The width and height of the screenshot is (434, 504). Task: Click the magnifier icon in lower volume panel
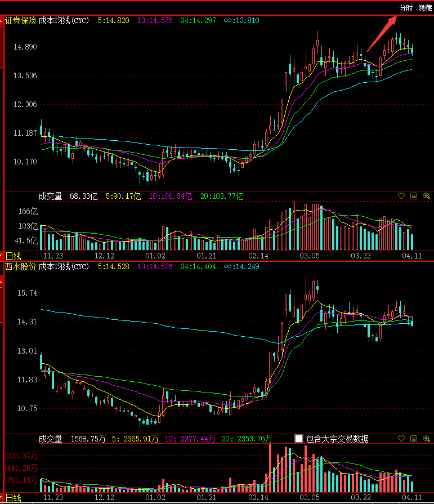click(426, 439)
